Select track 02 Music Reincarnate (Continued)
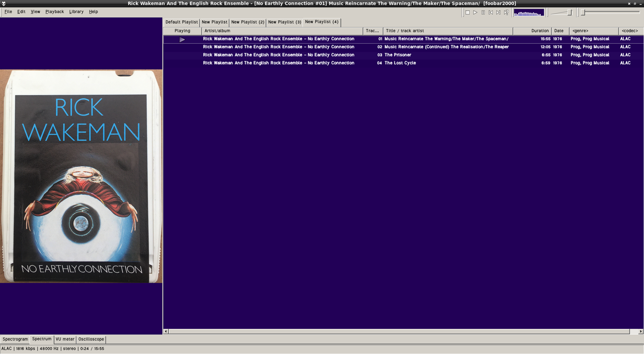Viewport: 644px width, 354px height. [x=404, y=47]
